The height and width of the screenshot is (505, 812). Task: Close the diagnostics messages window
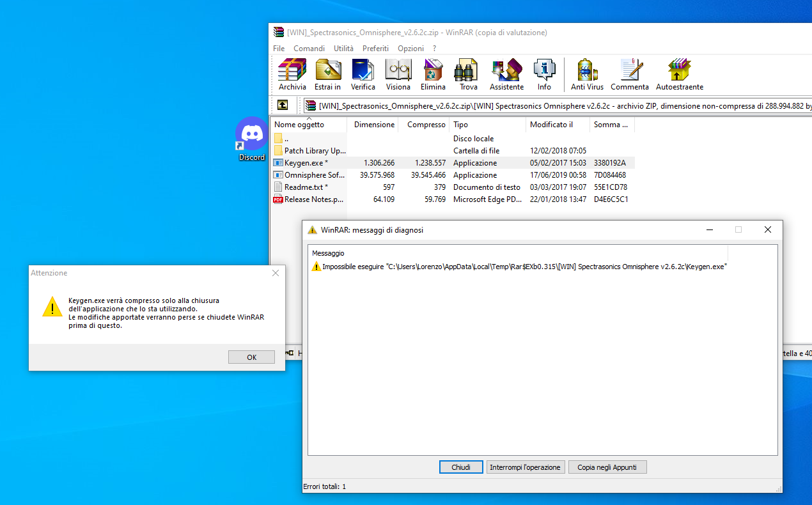point(768,229)
